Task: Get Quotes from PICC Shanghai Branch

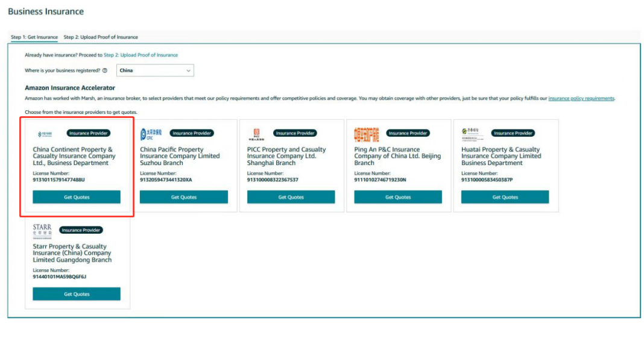Action: click(291, 197)
